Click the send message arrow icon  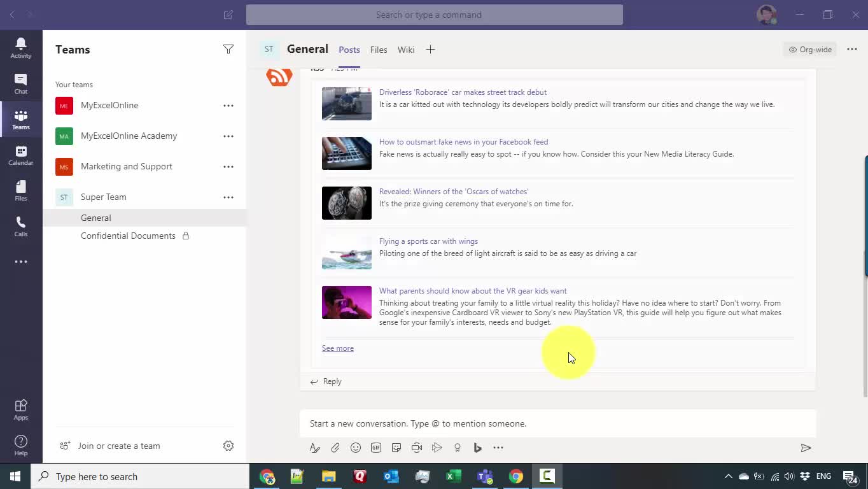pos(806,448)
